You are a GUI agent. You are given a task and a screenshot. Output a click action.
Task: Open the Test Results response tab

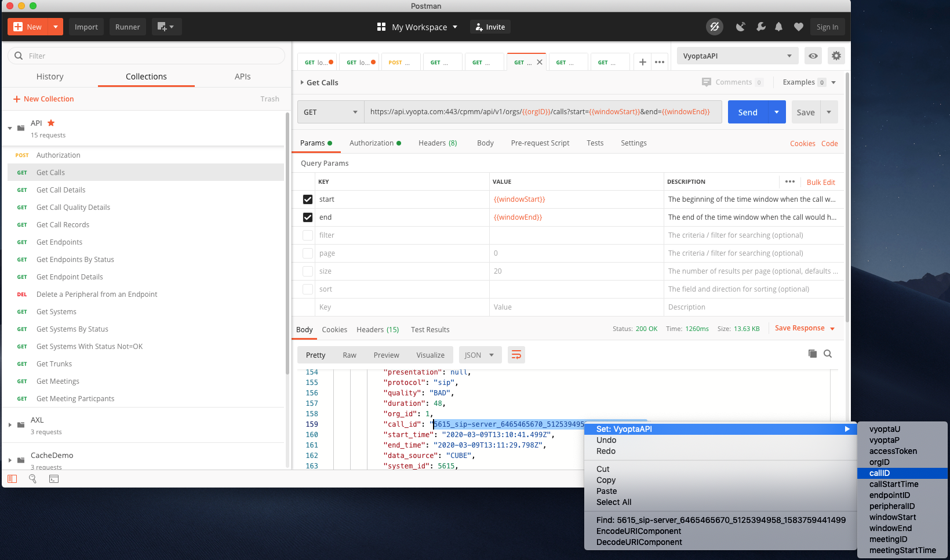[430, 329]
